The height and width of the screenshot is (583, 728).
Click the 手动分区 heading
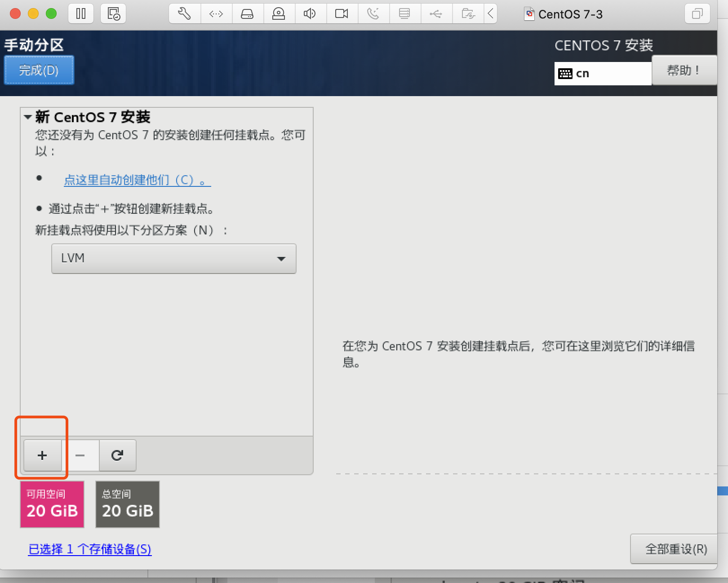pyautogui.click(x=34, y=45)
